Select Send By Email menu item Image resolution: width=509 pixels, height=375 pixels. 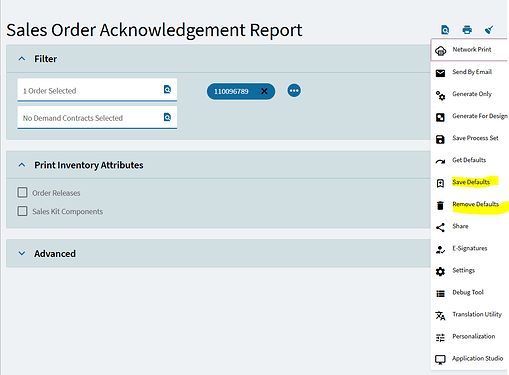469,72
